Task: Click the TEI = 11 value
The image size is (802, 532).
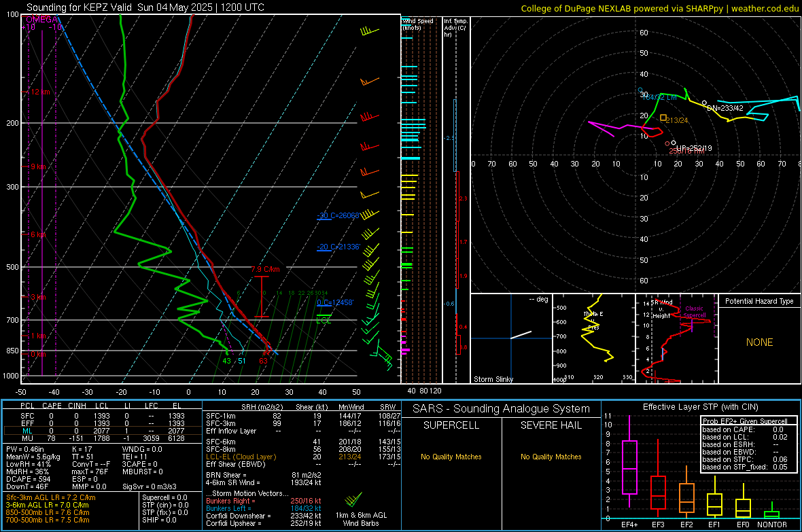Action: [135, 457]
